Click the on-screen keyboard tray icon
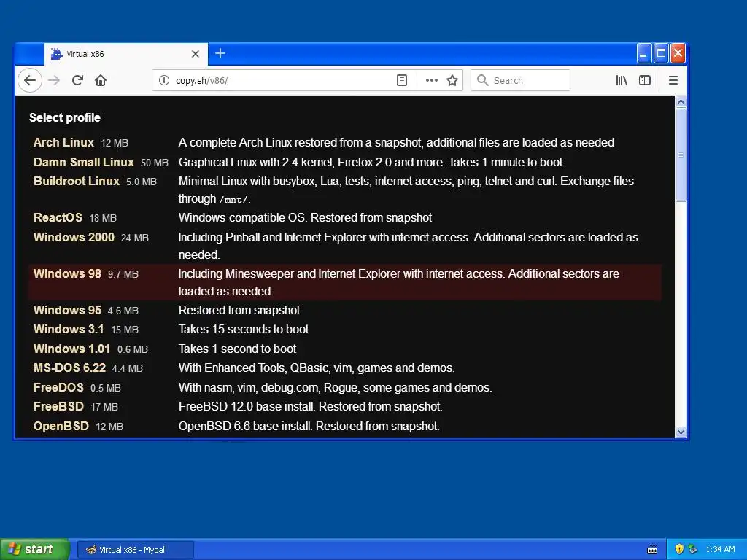 [652, 550]
